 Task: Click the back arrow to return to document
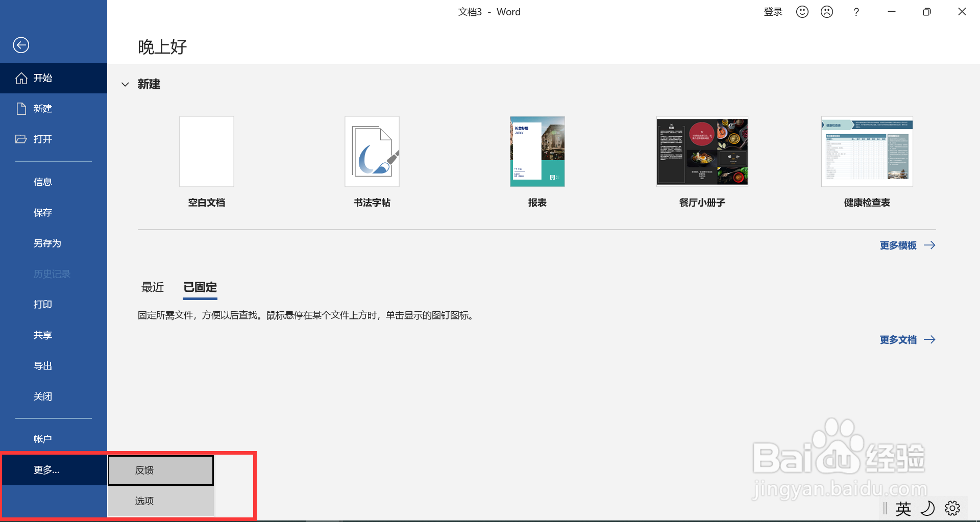point(21,45)
